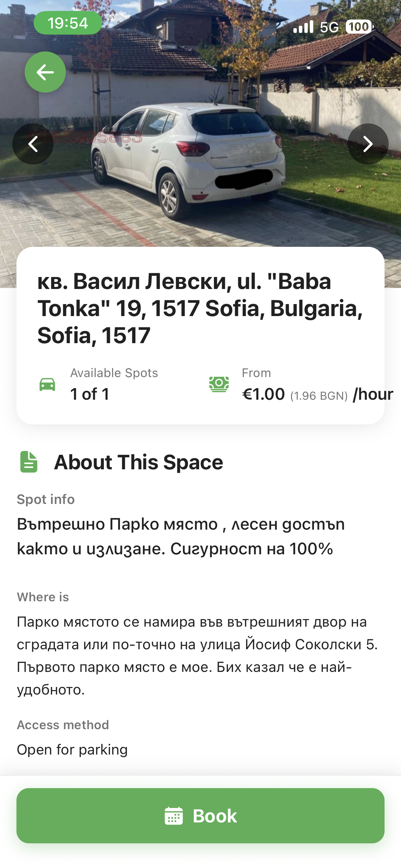Click the green money icon near price

coord(219,384)
